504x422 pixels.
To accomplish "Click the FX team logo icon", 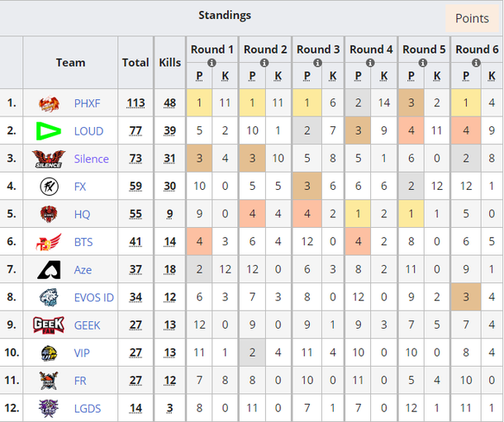I will click(x=49, y=187).
